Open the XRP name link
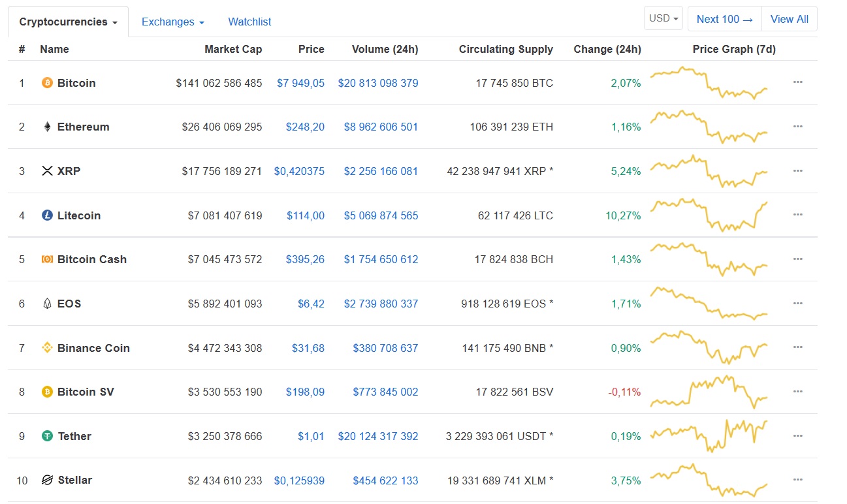Screen dimensions: 847x504 (69, 171)
